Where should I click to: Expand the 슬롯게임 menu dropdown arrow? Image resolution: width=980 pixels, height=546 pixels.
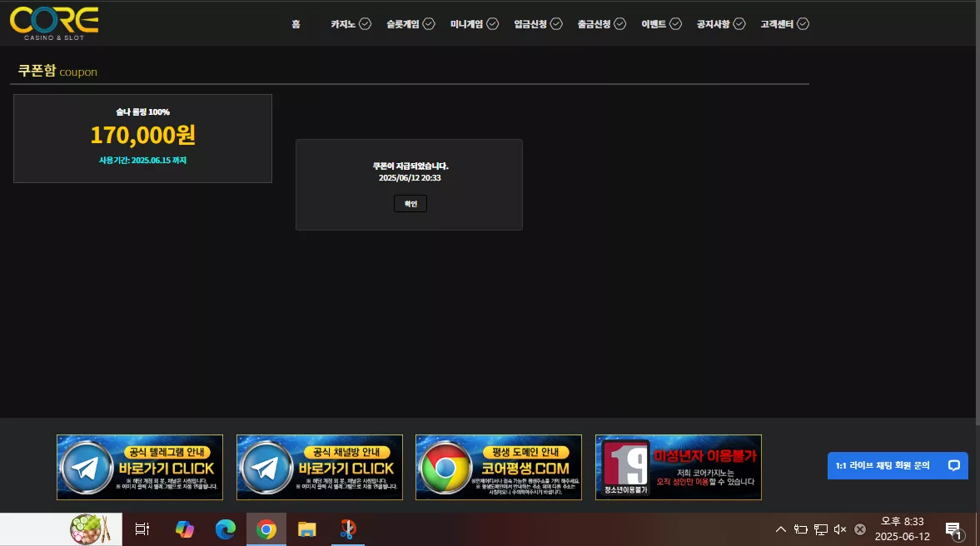429,24
